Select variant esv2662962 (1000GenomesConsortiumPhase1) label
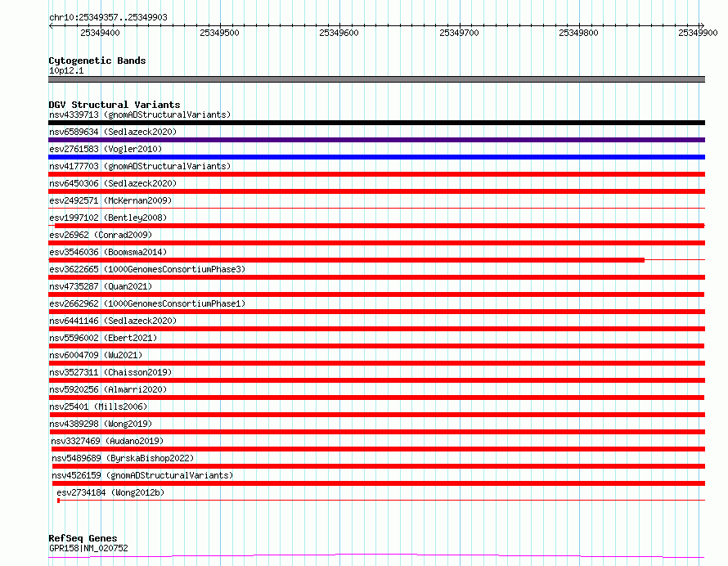728x566 pixels. [147, 303]
